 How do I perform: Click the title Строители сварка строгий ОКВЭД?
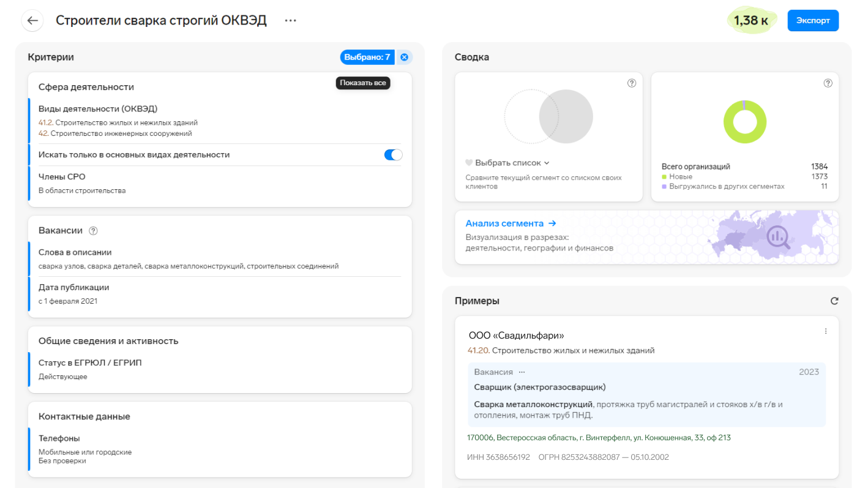[161, 20]
